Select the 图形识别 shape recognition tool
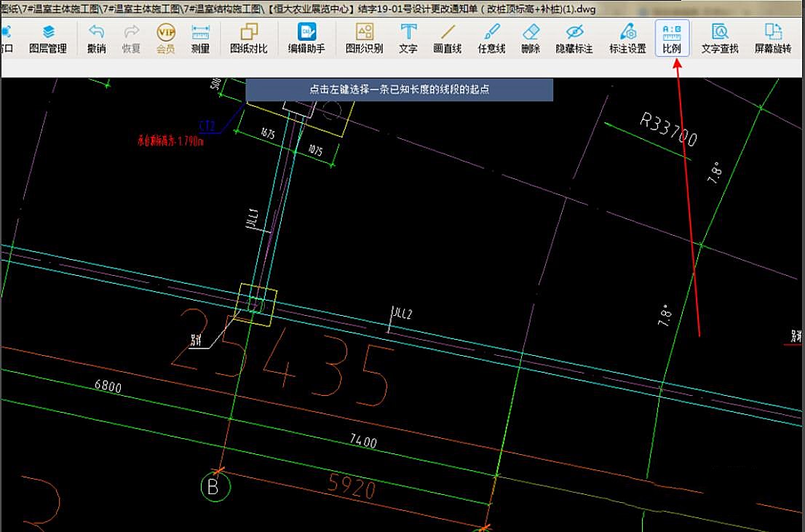This screenshot has height=532, width=805. (364, 39)
